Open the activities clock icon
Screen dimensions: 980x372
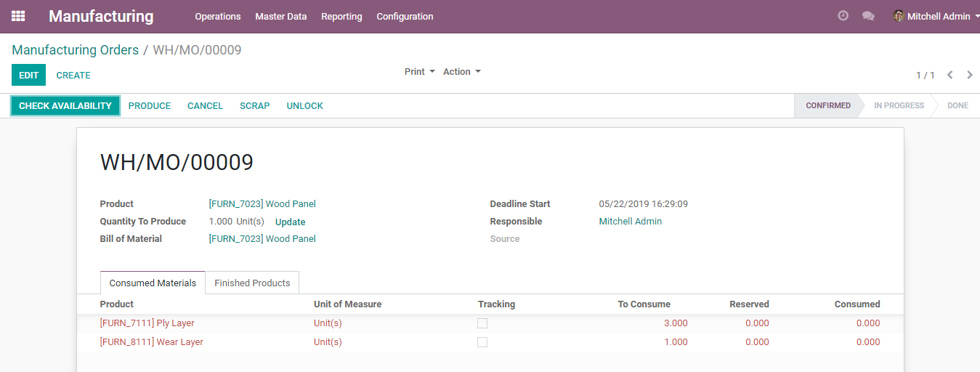click(843, 15)
